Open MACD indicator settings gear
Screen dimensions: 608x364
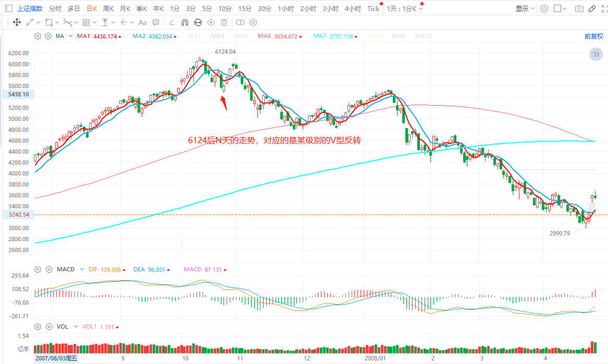[x=38, y=269]
